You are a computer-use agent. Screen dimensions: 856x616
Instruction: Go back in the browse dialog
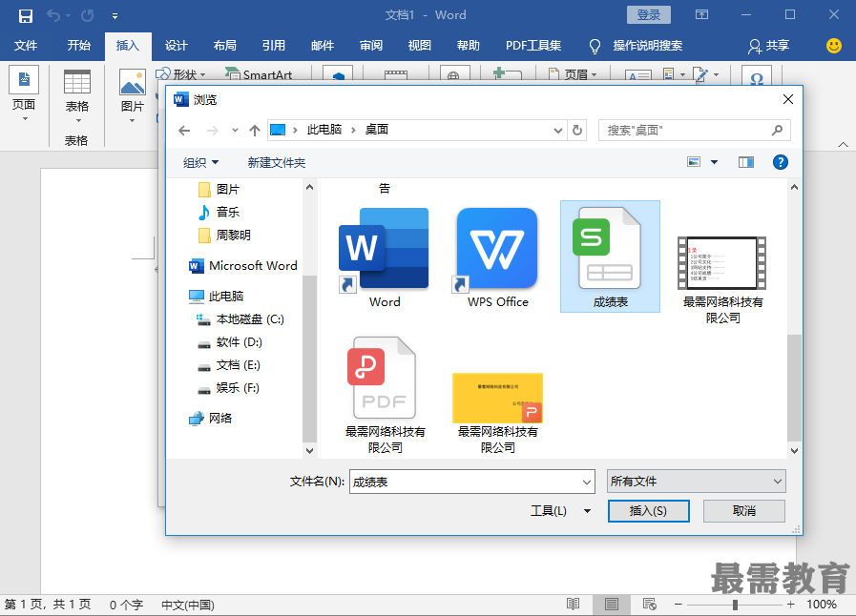(x=184, y=131)
